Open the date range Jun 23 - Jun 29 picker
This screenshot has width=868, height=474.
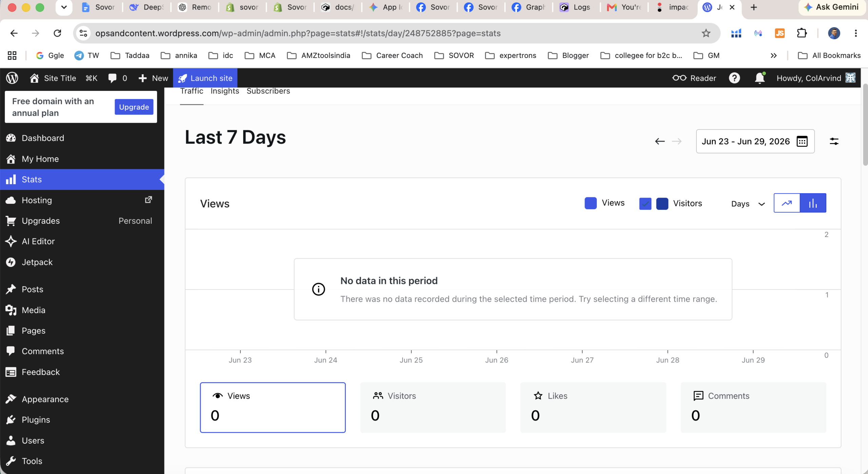point(755,141)
